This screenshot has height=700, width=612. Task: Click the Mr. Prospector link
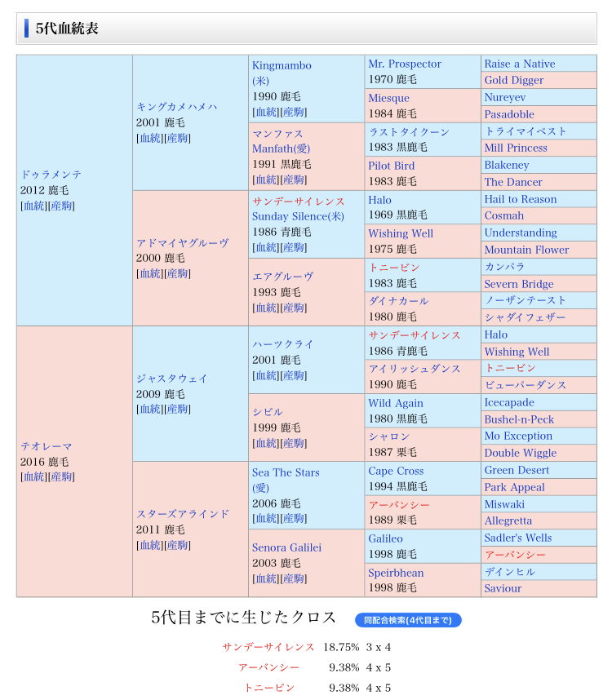click(x=405, y=64)
